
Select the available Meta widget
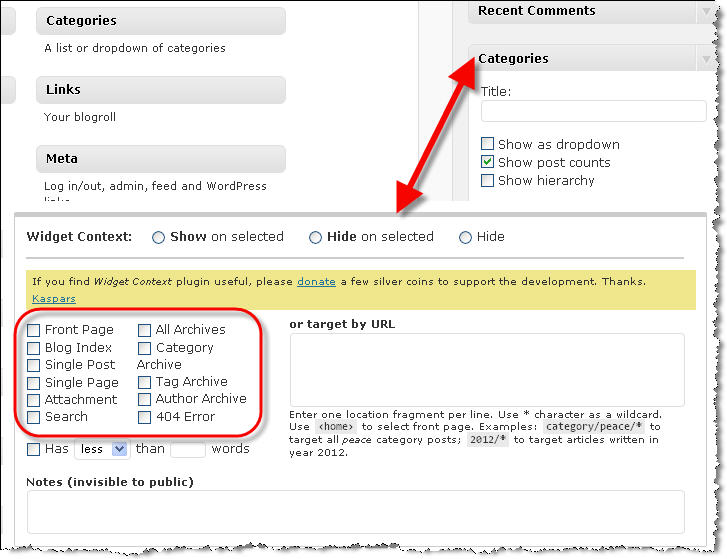click(161, 159)
